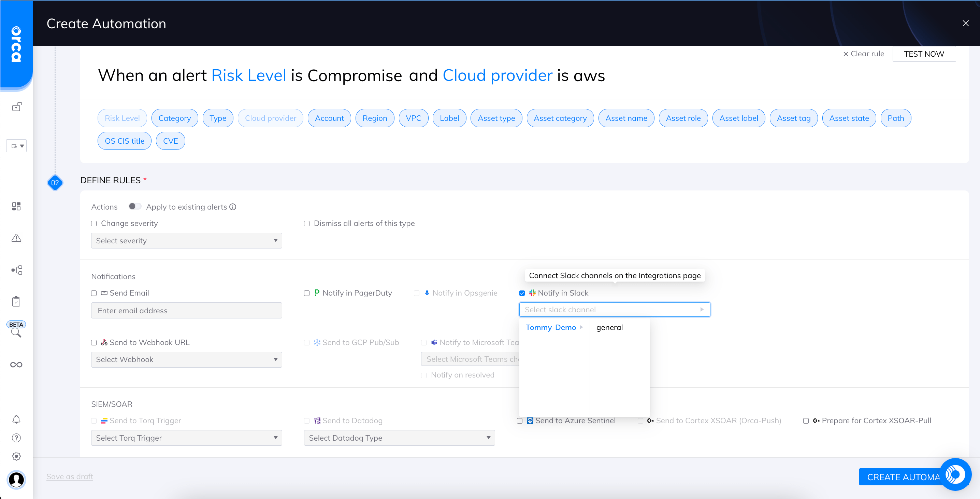Open the Select Datadog Type dropdown

tap(399, 438)
